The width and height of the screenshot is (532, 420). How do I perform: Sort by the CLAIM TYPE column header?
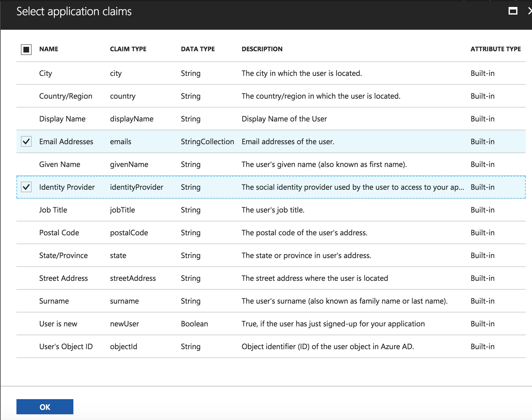pyautogui.click(x=128, y=49)
